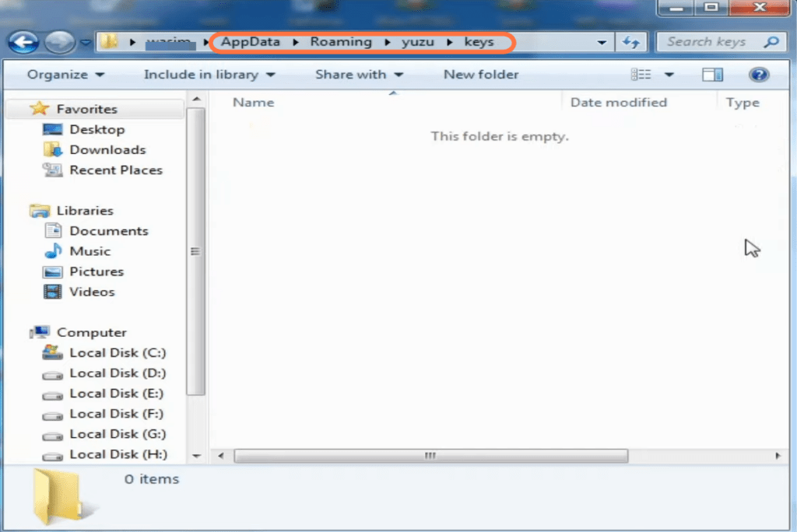This screenshot has width=797, height=532.
Task: Click the Pictures library icon
Action: click(52, 272)
